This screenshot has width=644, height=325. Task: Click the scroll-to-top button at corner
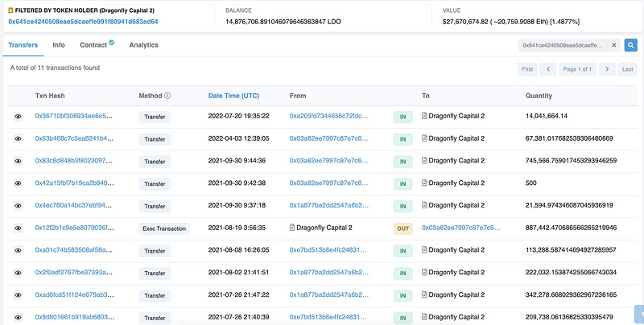pyautogui.click(x=639, y=314)
